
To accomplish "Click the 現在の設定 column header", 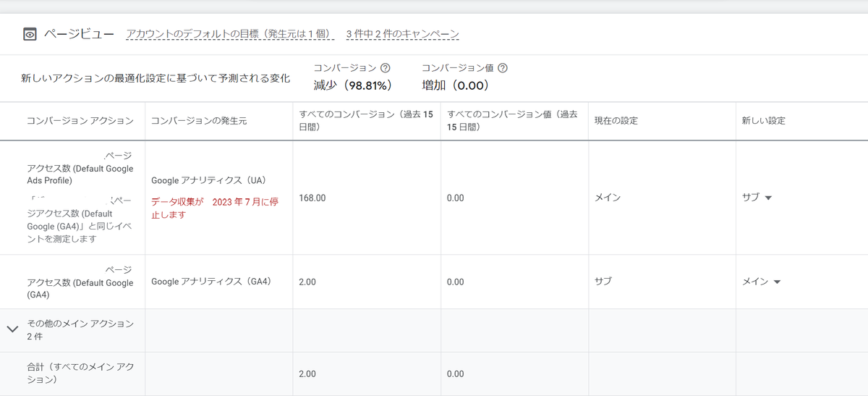I will [616, 121].
